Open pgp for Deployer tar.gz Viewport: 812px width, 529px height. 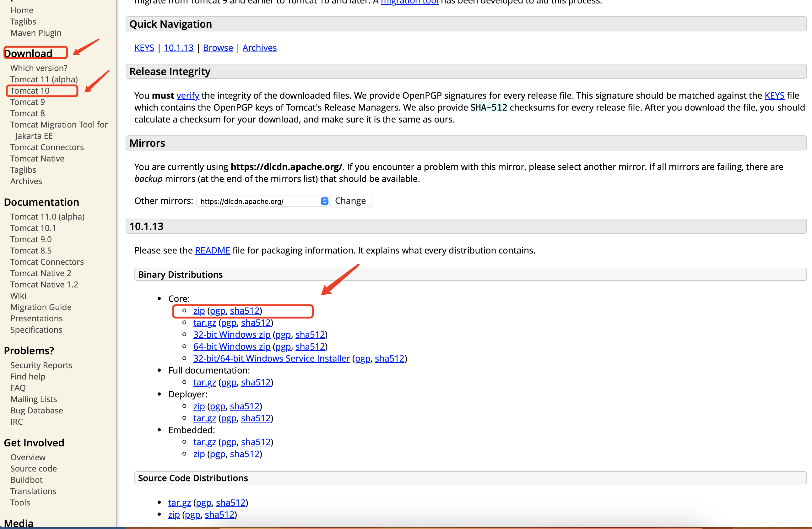229,418
